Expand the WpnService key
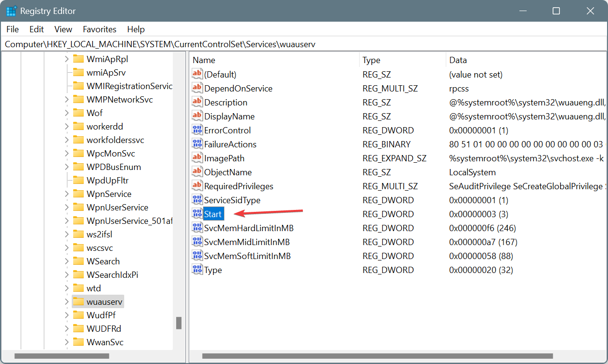This screenshot has height=364, width=608. coord(66,194)
